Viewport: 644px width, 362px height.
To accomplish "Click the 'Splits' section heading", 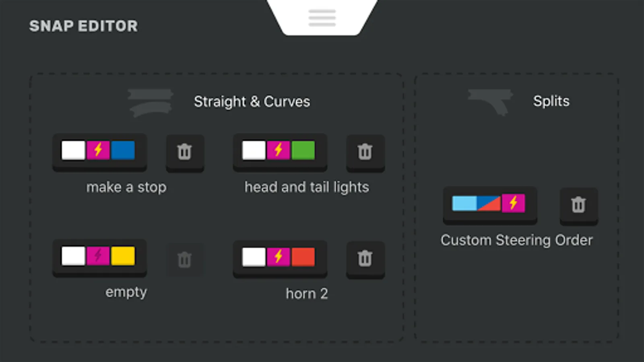I will coord(551,101).
